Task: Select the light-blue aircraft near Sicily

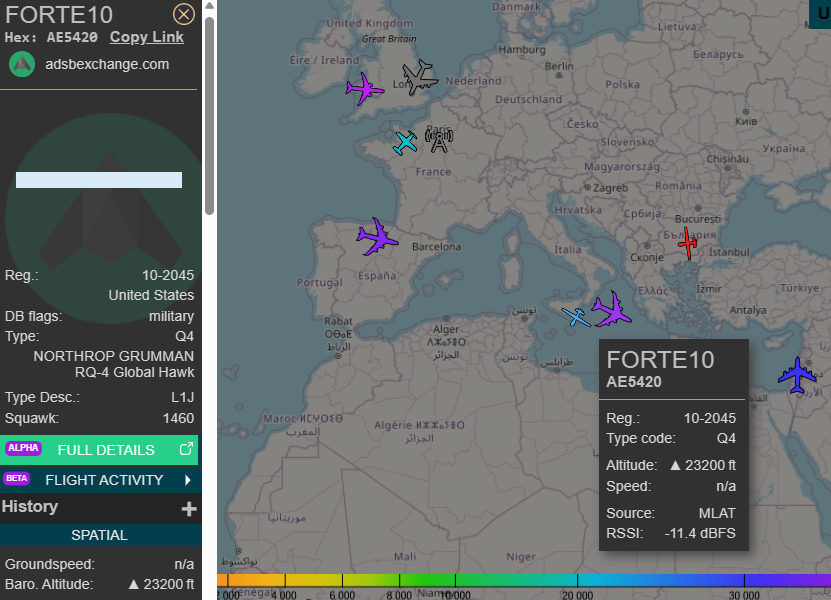Action: pos(576,317)
